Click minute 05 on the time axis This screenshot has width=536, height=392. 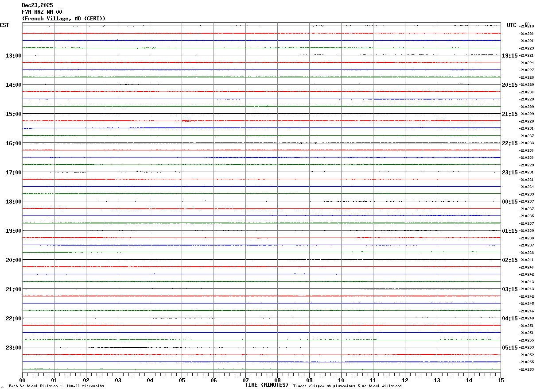[x=182, y=380]
